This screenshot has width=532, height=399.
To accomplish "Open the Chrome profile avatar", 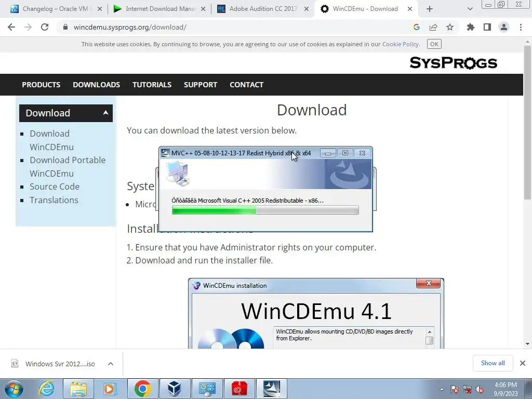I will tap(504, 27).
